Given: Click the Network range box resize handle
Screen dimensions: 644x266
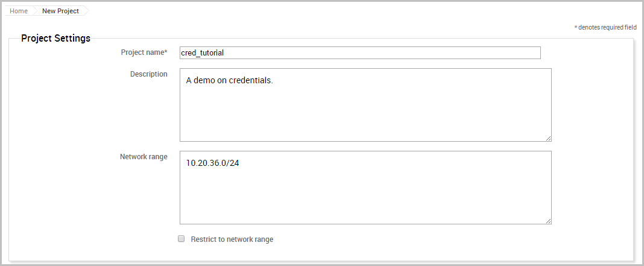Looking at the screenshot, I should (x=548, y=221).
